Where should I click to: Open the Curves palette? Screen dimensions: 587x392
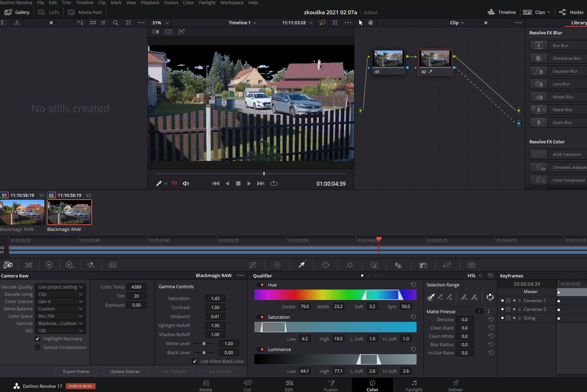253,265
